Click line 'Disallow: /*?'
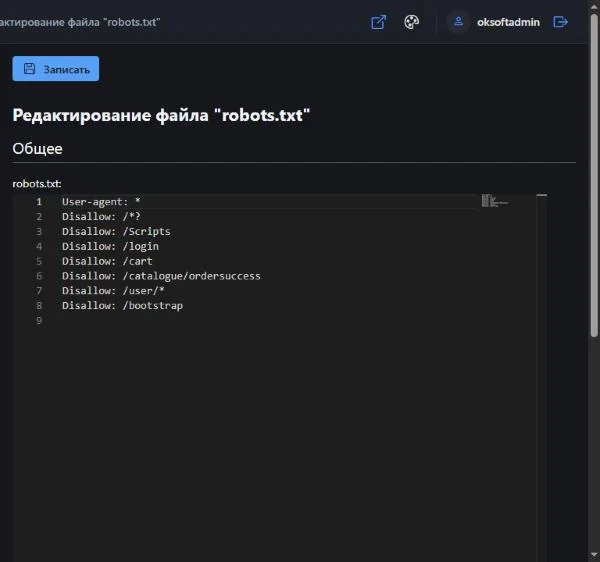 point(101,217)
